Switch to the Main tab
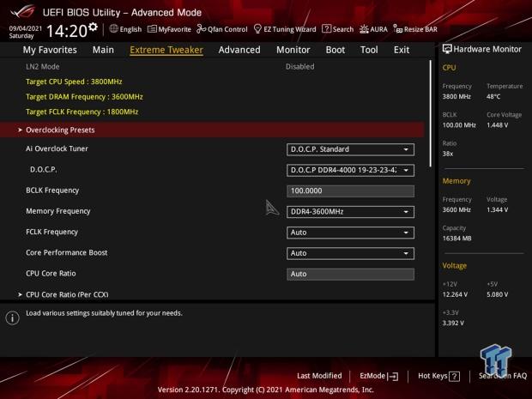Viewport: 532px width, 399px height. (x=103, y=50)
